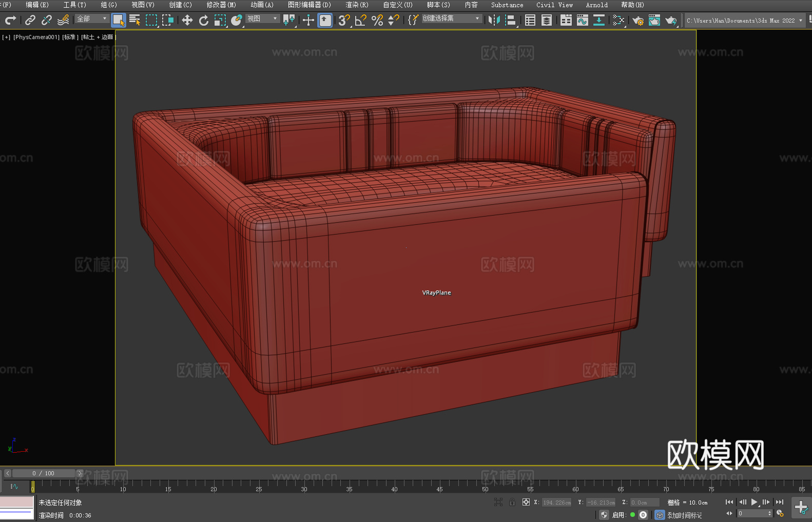Toggle Window/Crossing selection mode
The height and width of the screenshot is (522, 812).
click(x=168, y=20)
